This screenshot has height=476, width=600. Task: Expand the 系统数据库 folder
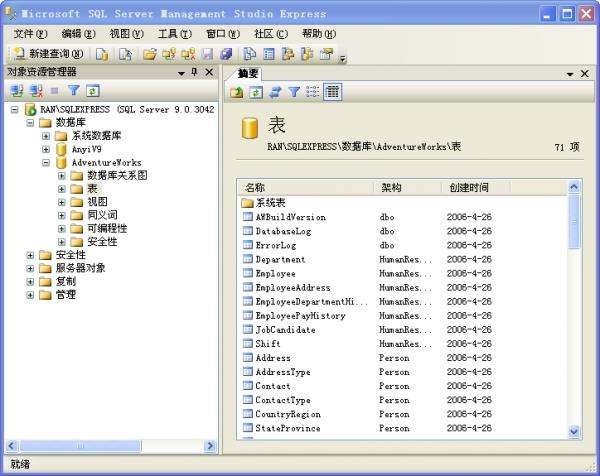(x=46, y=136)
